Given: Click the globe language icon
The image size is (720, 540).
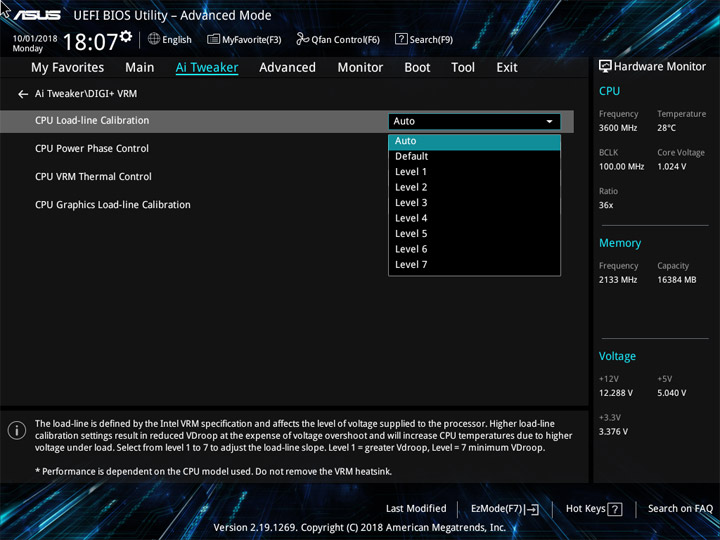Looking at the screenshot, I should pos(154,39).
